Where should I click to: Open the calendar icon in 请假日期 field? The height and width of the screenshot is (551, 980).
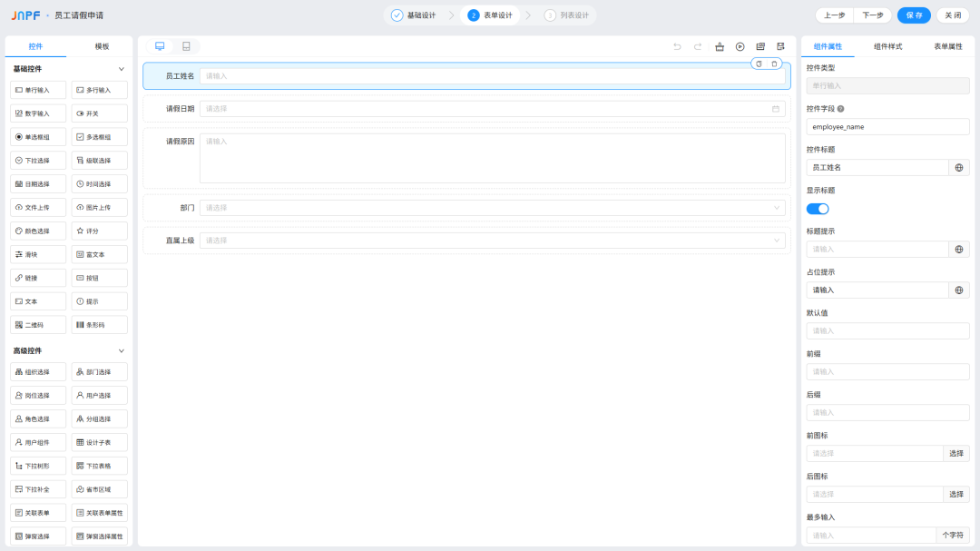tap(776, 109)
